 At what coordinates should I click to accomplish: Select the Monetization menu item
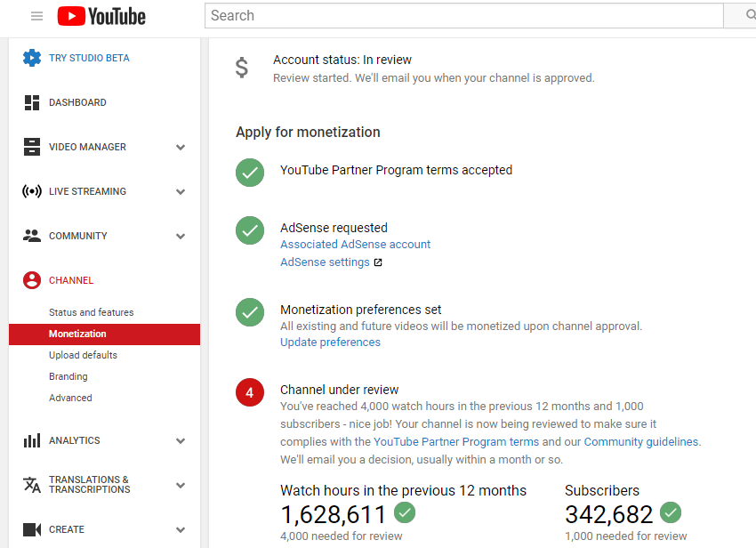pos(104,334)
